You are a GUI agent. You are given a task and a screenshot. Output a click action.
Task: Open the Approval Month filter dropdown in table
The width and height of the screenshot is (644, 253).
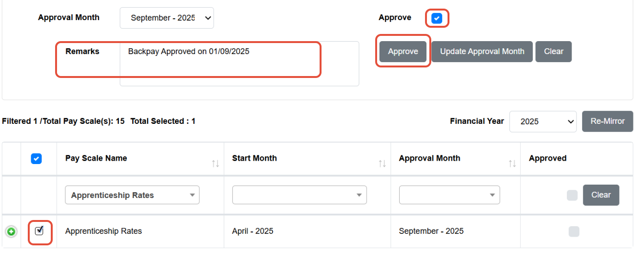[x=449, y=195]
